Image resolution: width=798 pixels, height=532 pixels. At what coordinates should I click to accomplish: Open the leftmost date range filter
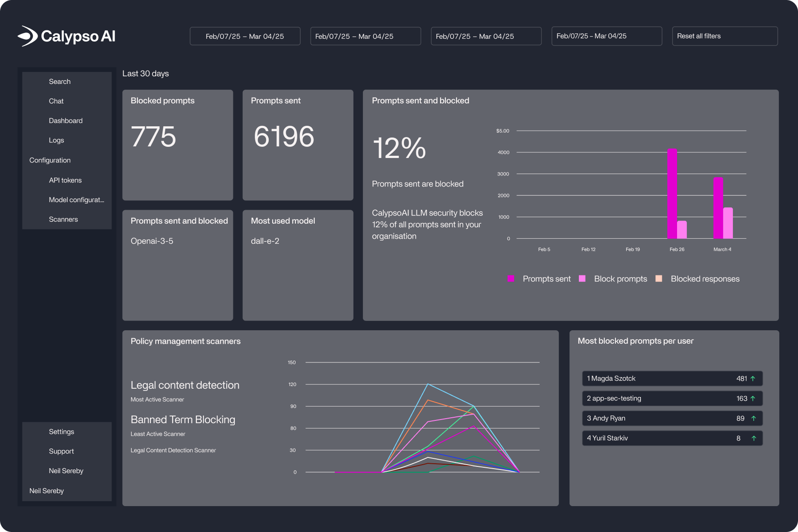tap(245, 36)
